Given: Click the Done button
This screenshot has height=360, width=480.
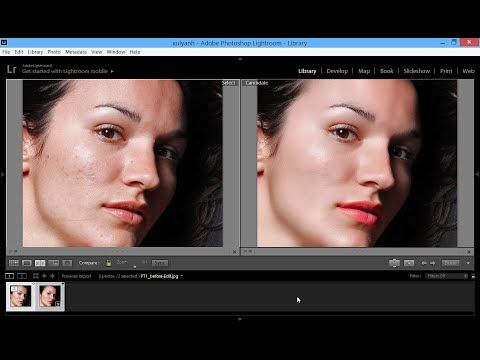Looking at the screenshot, I should (x=451, y=263).
